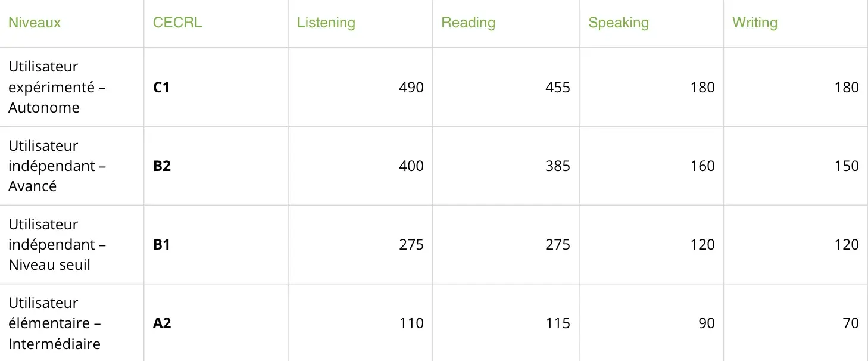Select the Writing column header

tap(755, 23)
